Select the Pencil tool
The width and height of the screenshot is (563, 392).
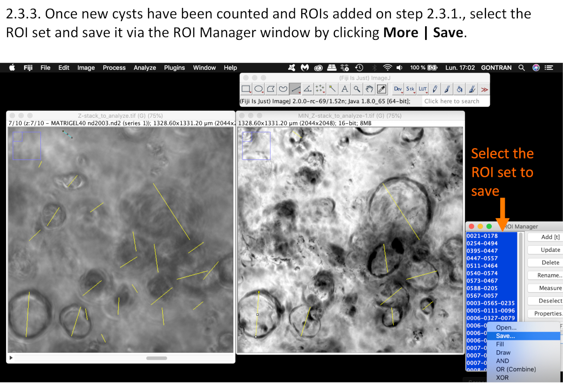point(435,89)
